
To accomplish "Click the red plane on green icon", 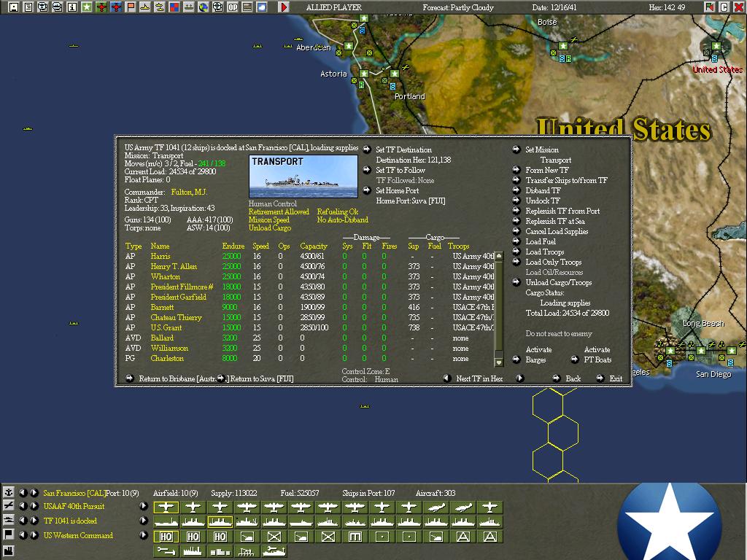I will pos(101,7).
